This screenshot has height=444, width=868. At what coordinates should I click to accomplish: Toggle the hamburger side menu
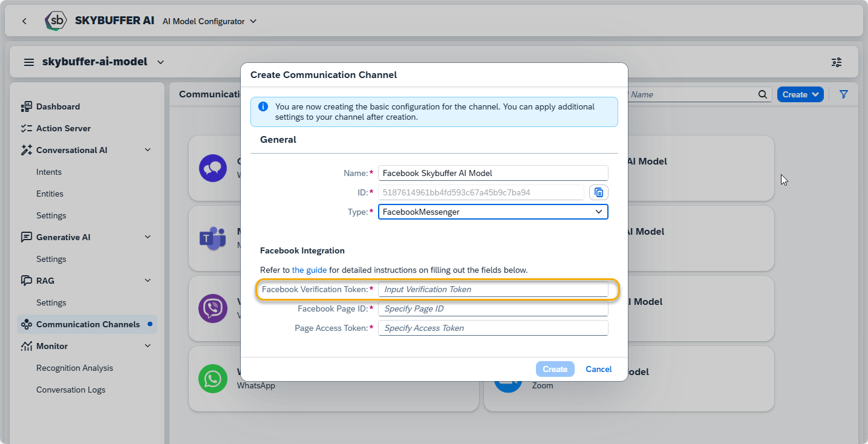[x=29, y=62]
